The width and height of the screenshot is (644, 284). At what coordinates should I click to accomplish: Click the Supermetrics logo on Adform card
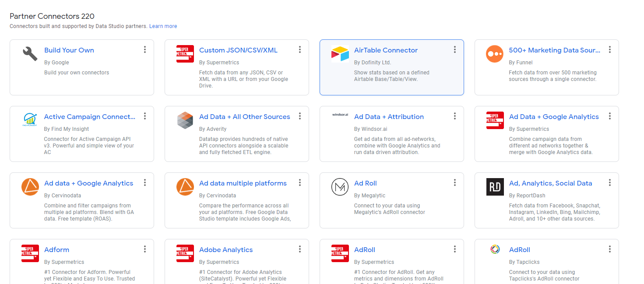30,253
